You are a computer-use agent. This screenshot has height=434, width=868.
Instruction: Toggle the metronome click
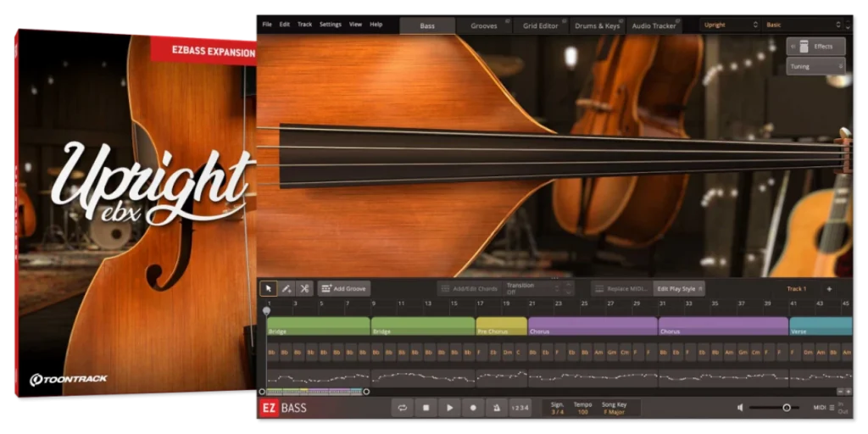point(497,408)
